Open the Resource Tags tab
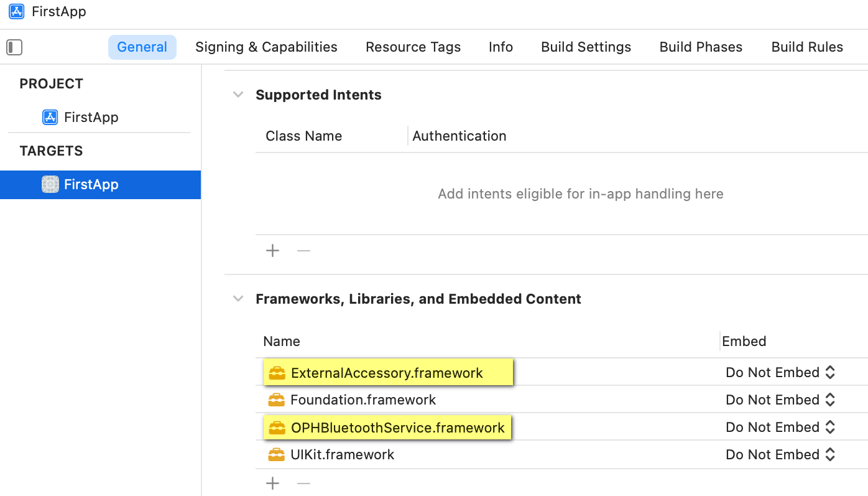This screenshot has height=496, width=868. tap(413, 47)
